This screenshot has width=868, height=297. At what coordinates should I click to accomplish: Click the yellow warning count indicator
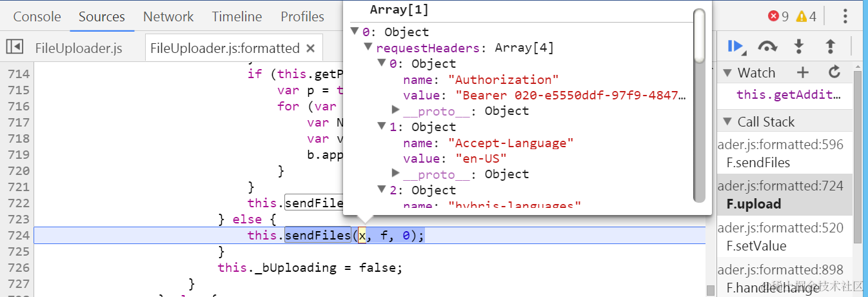(x=806, y=17)
